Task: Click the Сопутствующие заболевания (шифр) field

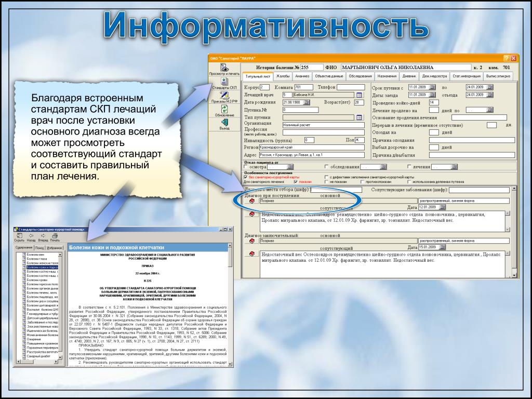Action: (x=479, y=190)
